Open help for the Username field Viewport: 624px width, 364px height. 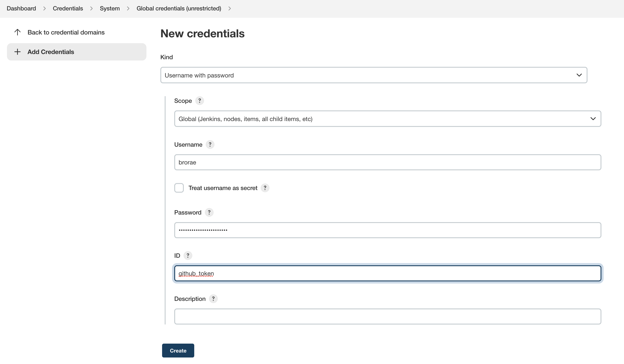[x=210, y=144]
